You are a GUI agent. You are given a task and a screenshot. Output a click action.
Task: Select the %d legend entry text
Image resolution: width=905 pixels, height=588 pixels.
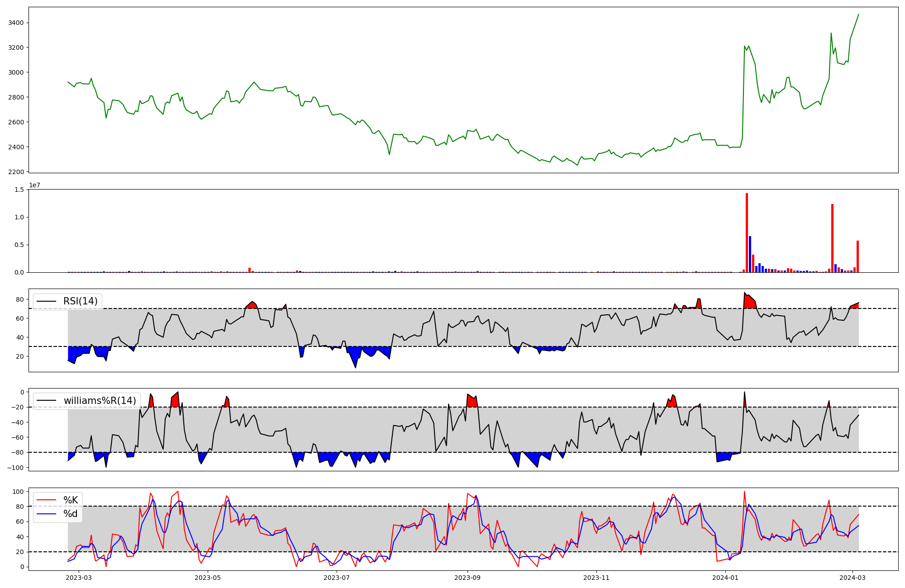pyautogui.click(x=71, y=514)
